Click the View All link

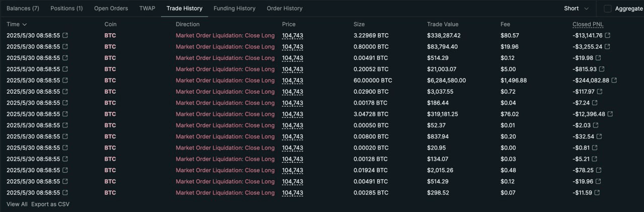17,204
